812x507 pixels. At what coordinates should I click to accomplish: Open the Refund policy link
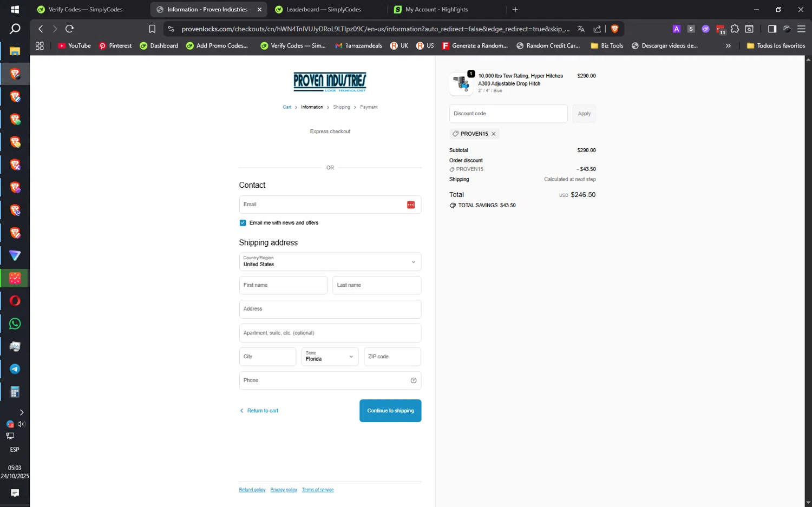252,490
